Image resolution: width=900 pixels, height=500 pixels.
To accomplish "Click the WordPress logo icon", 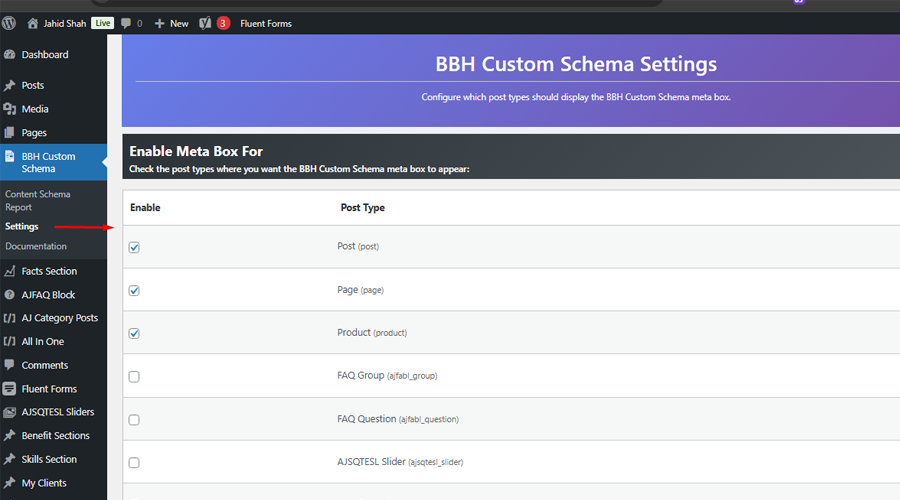I will (x=9, y=23).
